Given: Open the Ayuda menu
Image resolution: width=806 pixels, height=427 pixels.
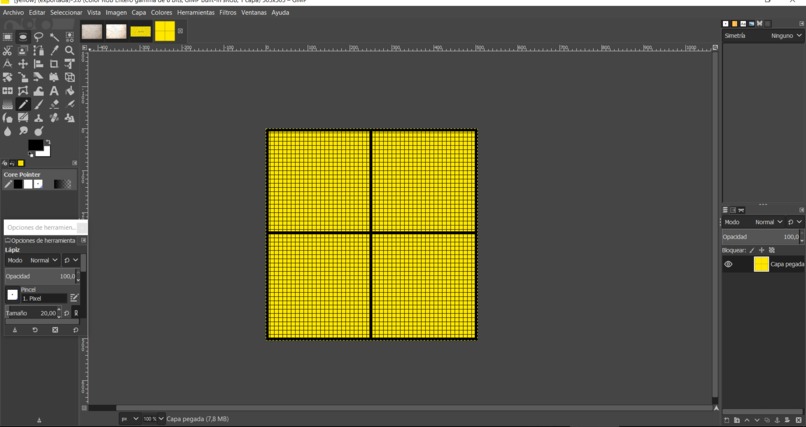Looking at the screenshot, I should click(x=280, y=12).
